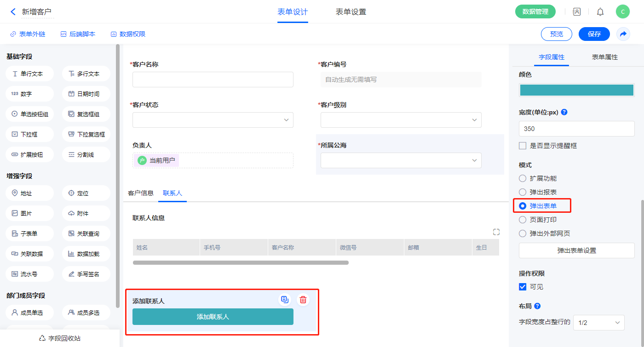
Task: Open the 字段宽度占整行的 1/2 dropdown
Action: click(598, 323)
